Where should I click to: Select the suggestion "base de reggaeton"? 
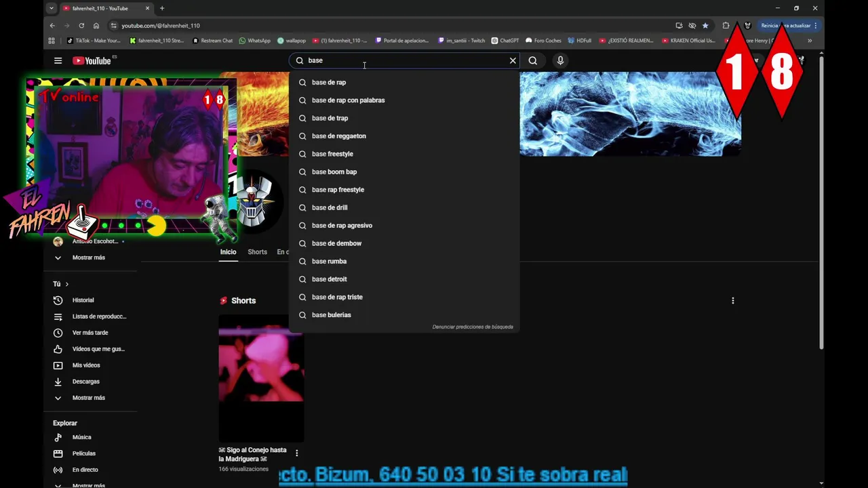pos(404,136)
